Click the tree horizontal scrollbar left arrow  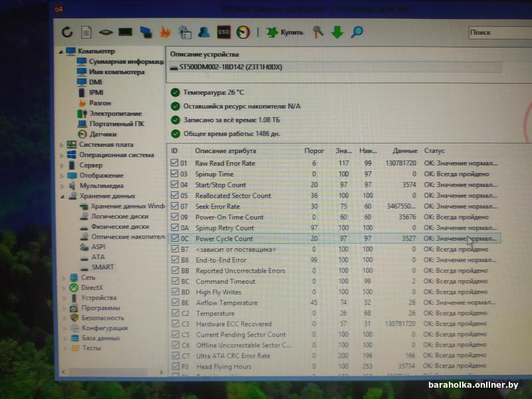click(64, 372)
